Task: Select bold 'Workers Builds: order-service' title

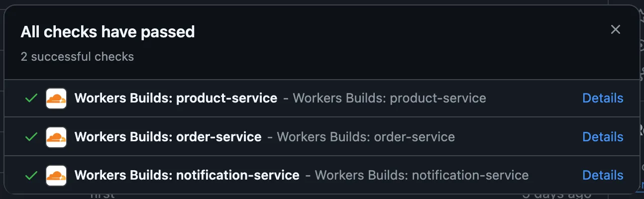Action: pos(168,137)
